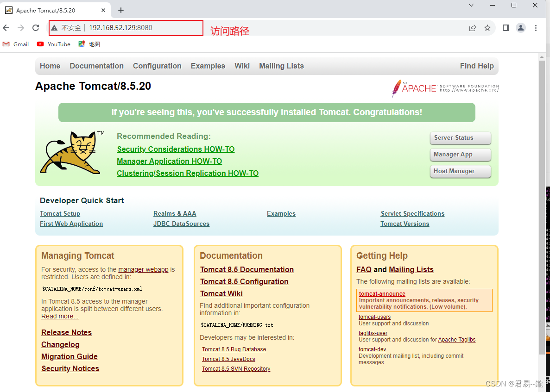Open the Servlet Specifications link

coord(412,214)
